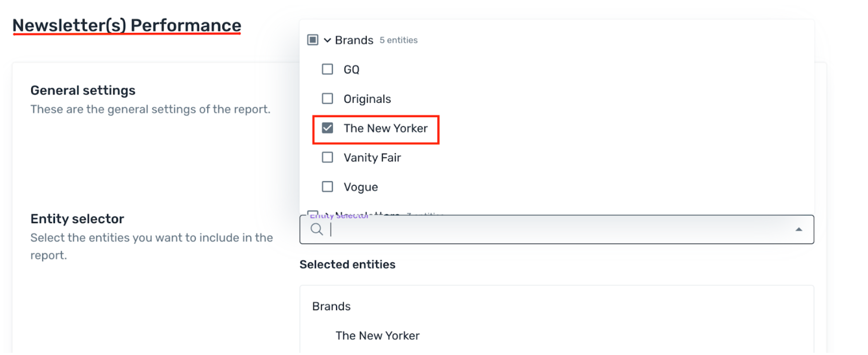Screen dimensions: 868x355
Task: Select the Vanity Fair option label
Action: [x=372, y=158]
